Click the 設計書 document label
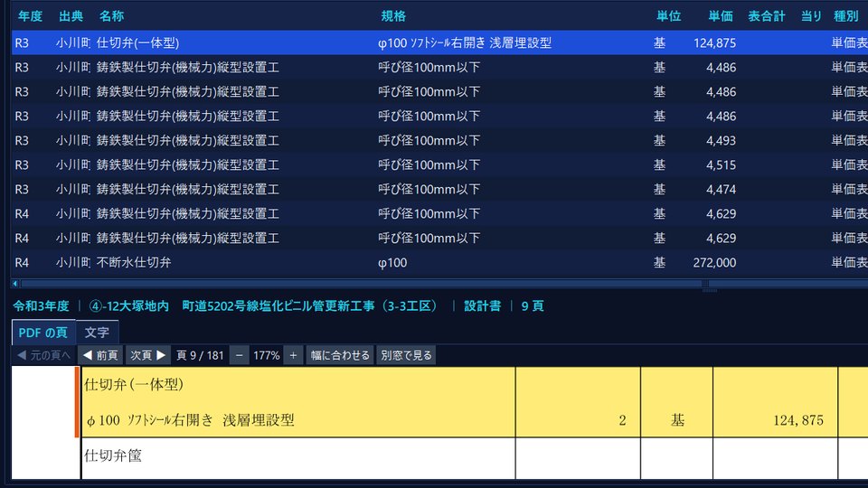Viewport: 868px width, 488px height. [482, 306]
